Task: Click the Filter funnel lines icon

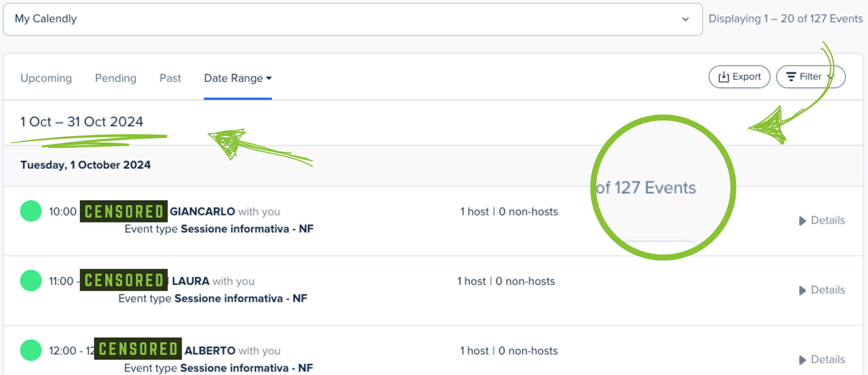Action: 791,77
